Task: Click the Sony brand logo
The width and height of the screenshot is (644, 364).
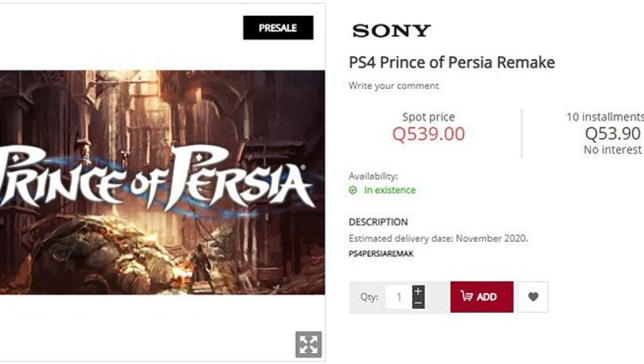Action: click(x=391, y=31)
